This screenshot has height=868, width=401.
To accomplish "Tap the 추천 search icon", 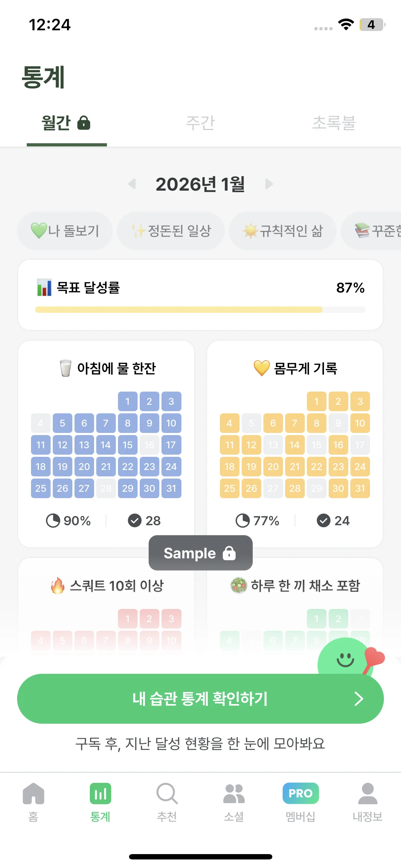I will tap(167, 793).
